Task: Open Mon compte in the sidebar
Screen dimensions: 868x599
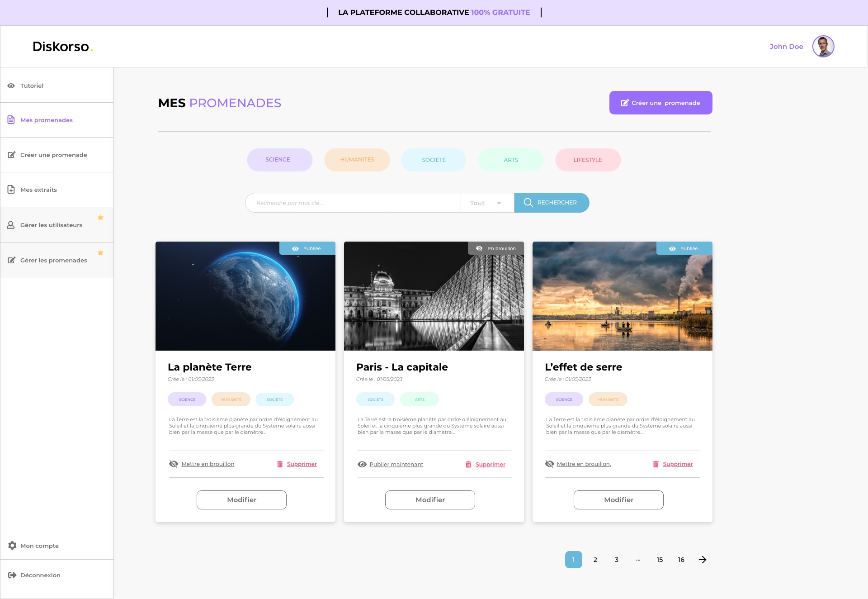Action: tap(57, 546)
